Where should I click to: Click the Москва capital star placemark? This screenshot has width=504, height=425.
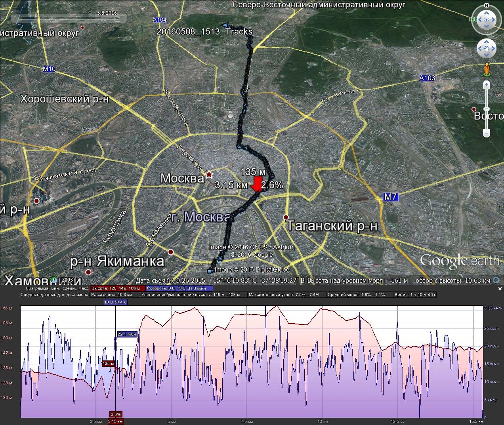point(209,174)
